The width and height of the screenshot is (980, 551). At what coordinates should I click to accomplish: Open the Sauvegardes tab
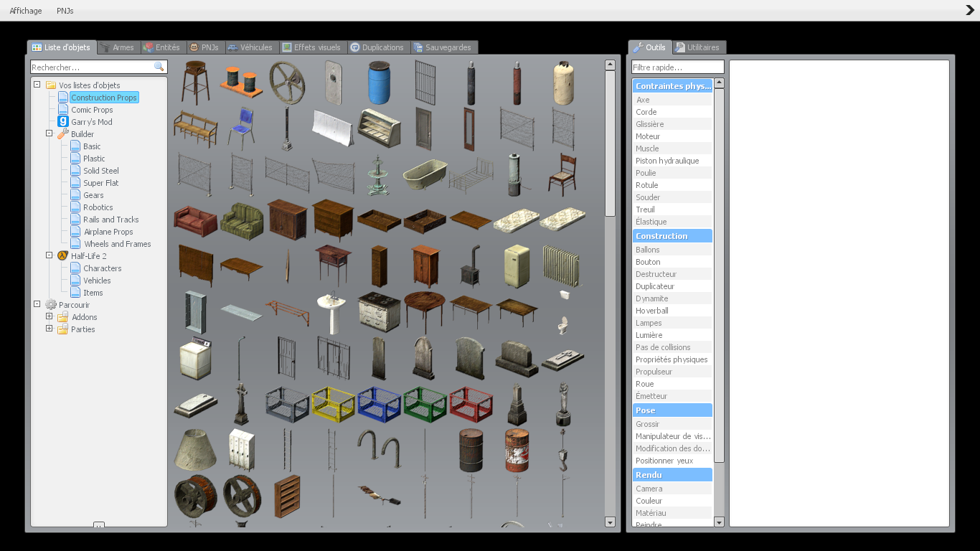(x=443, y=47)
